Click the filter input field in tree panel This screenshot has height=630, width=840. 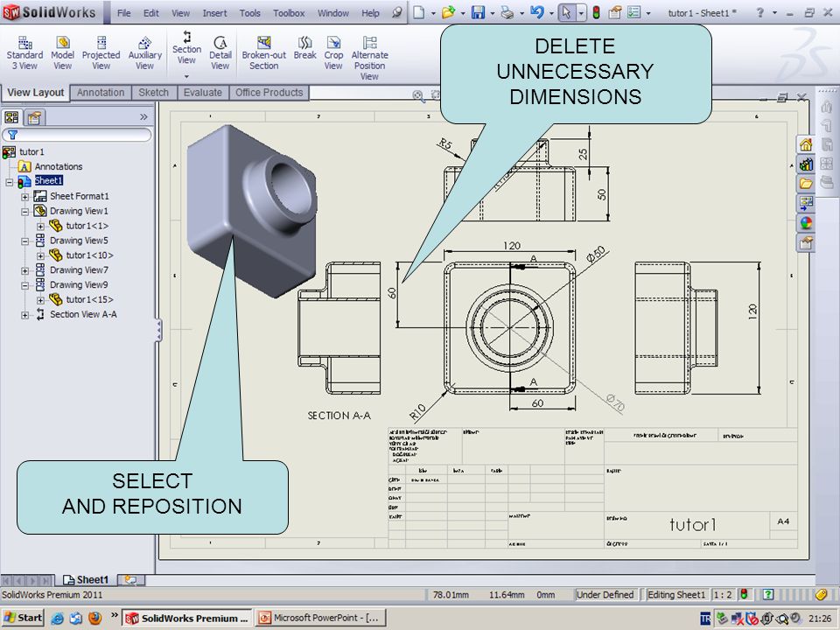point(77,135)
